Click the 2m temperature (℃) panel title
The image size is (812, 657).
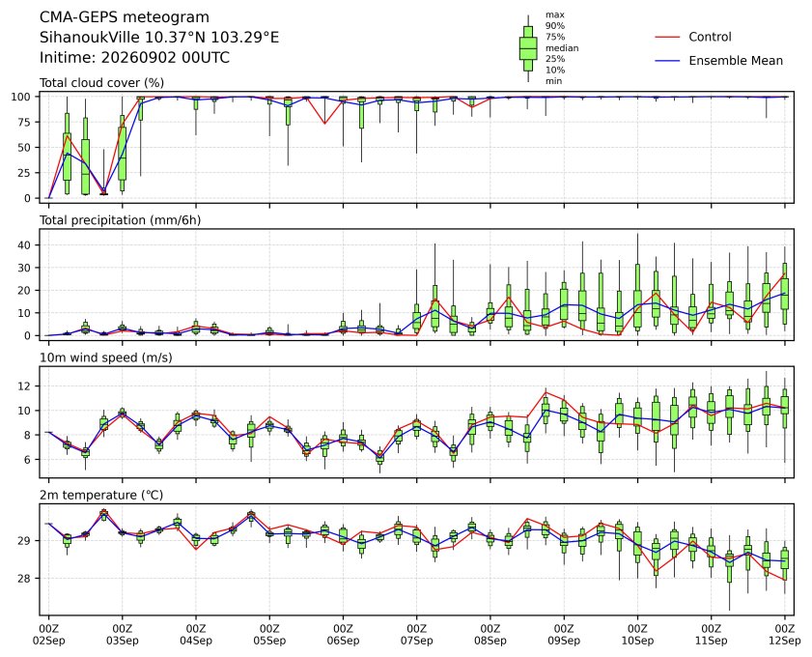[x=101, y=495]
